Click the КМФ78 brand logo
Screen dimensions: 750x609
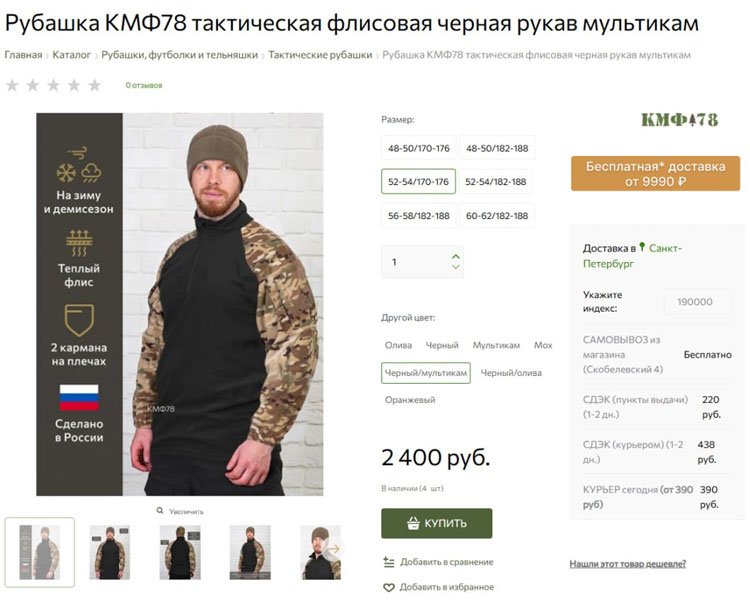click(679, 120)
